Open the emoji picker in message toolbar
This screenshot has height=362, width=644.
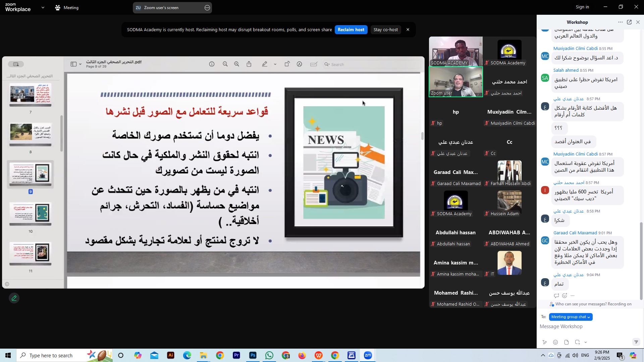[555, 342]
